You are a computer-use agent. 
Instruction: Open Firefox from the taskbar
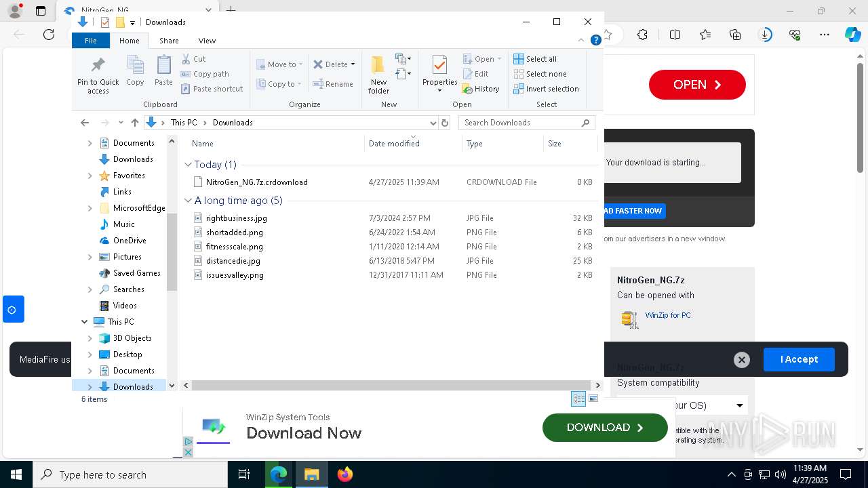pos(345,474)
